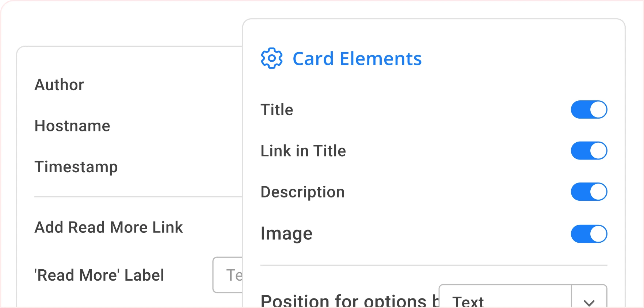Click the divider line below Timestamp

[x=138, y=197]
